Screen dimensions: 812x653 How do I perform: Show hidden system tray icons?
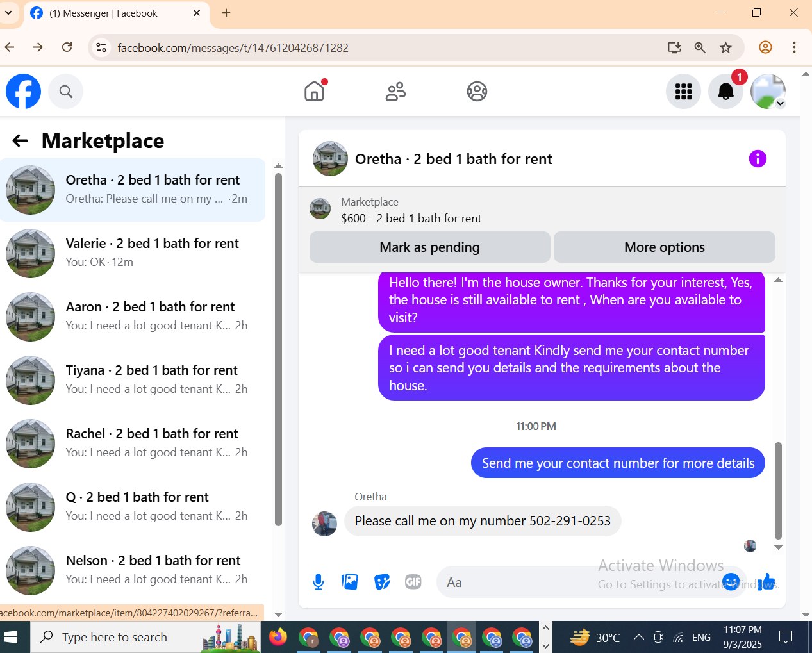coord(639,637)
